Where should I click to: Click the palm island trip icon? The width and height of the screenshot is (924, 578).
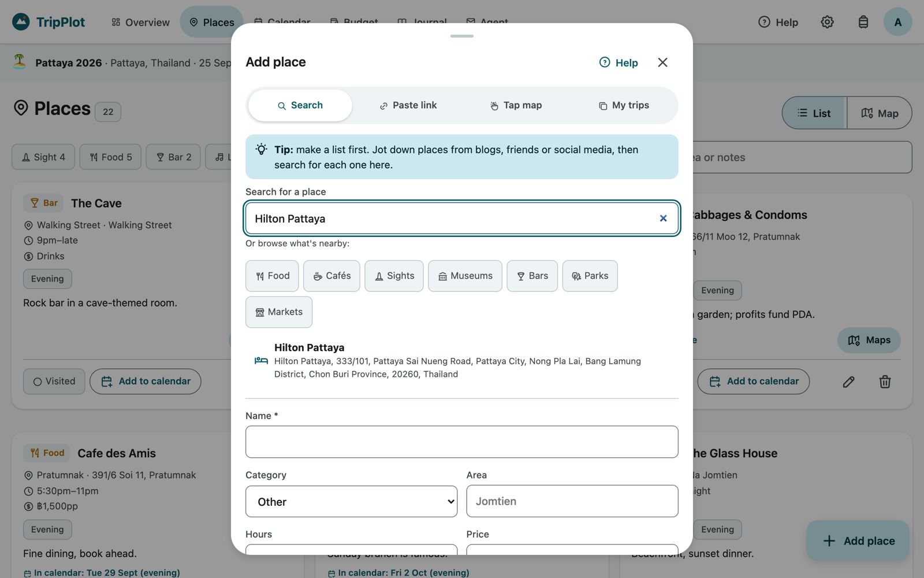click(x=20, y=62)
